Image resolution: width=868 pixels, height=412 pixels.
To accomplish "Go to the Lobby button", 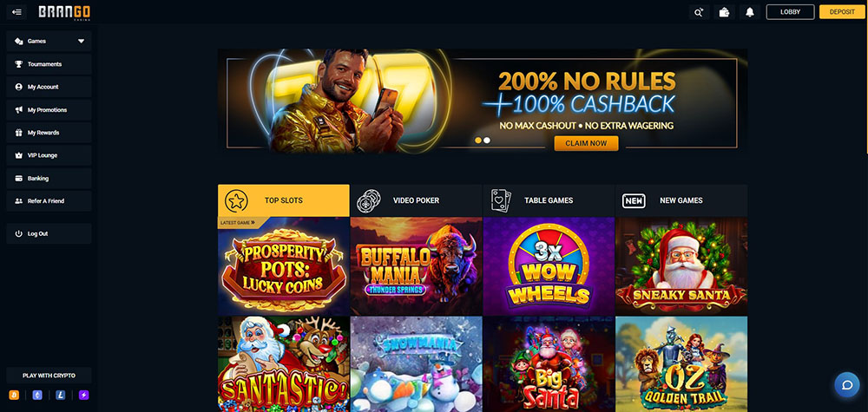I will click(790, 11).
